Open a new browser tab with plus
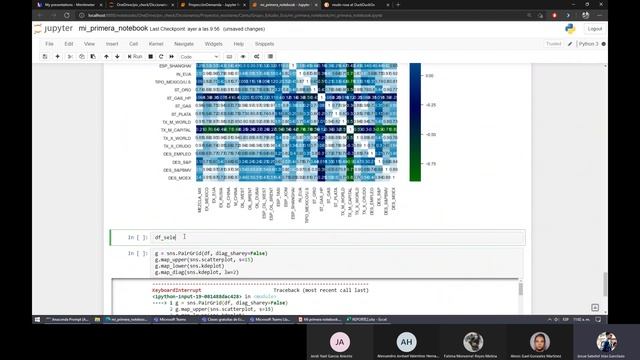The image size is (640, 360). click(x=398, y=5)
